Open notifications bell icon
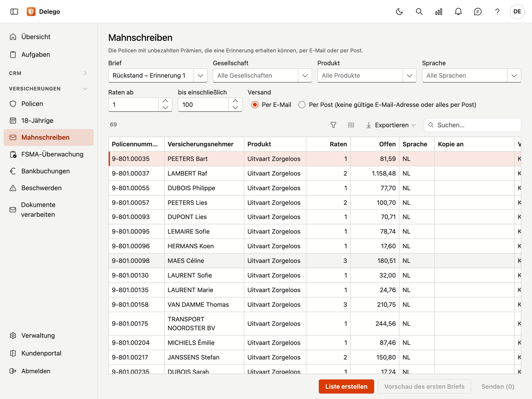The image size is (532, 399). (x=458, y=11)
